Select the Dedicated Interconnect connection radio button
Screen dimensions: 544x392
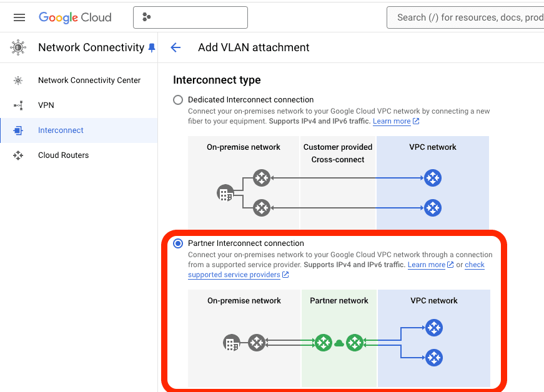[178, 99]
